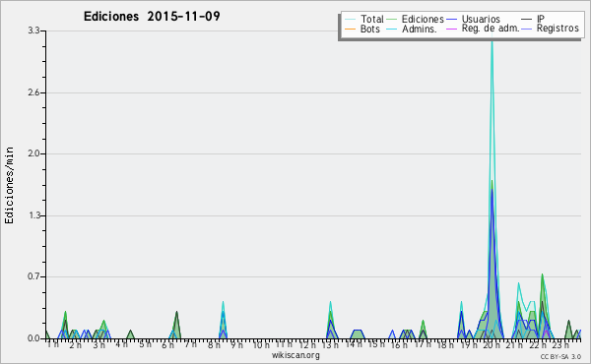Image resolution: width=591 pixels, height=364 pixels.
Task: Click the '9 h' x-axis label
Action: (236, 344)
